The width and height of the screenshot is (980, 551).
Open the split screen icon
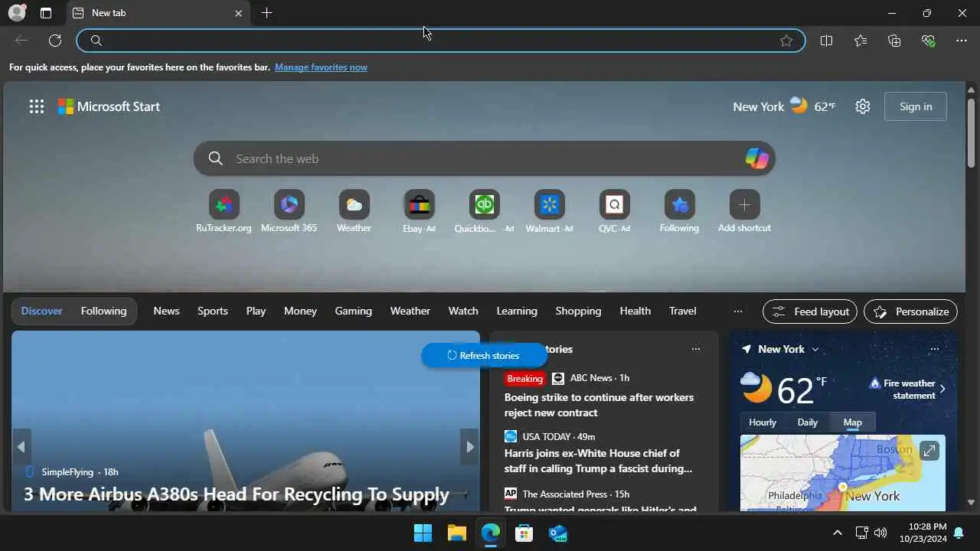pyautogui.click(x=826, y=41)
